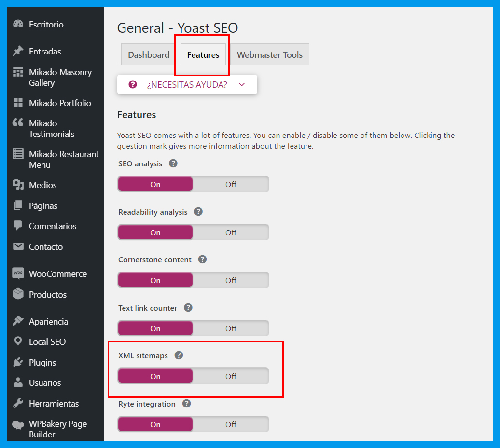This screenshot has height=448, width=500.
Task: Go to Plugins menu label
Action: 42,362
